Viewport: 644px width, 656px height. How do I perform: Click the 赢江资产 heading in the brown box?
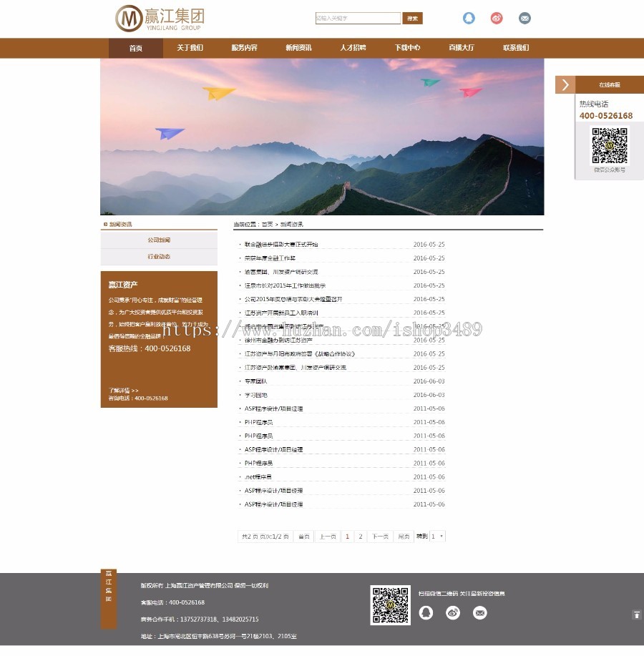pyautogui.click(x=123, y=285)
